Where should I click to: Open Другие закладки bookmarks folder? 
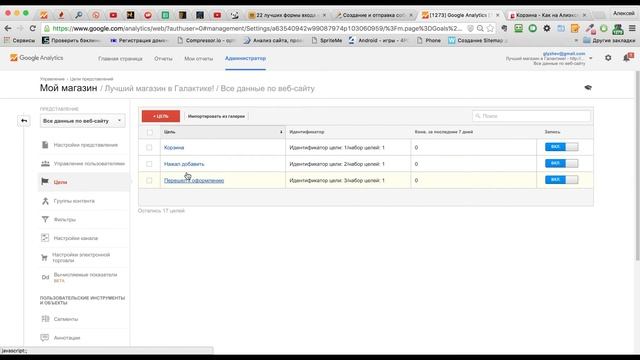(x=609, y=40)
